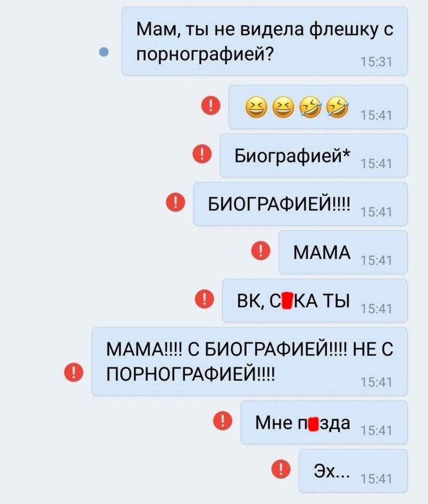The height and width of the screenshot is (504, 428).
Task: Tap the error icon next to the long 'МАМА!!!! С БИОГРАФИЕЙ' message
Action: coord(74,372)
